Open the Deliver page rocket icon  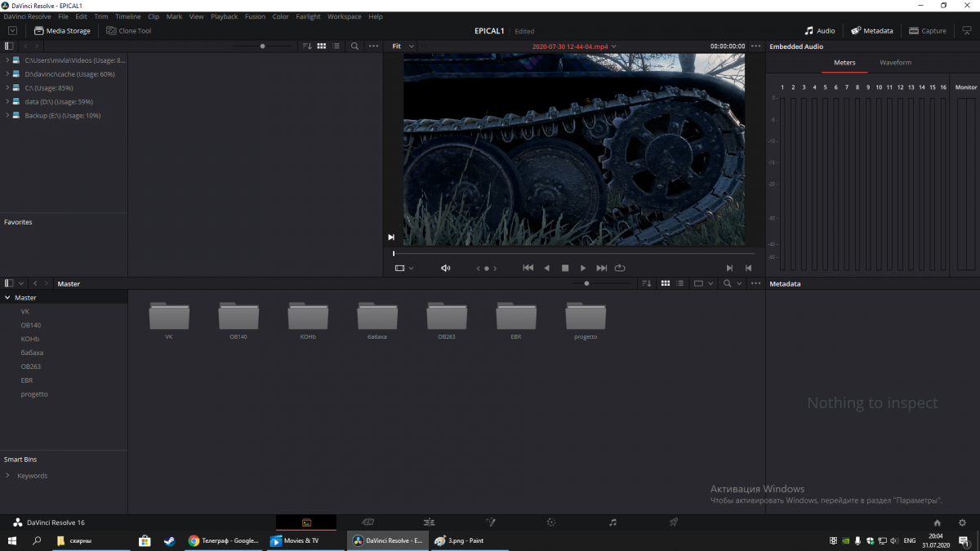point(674,522)
